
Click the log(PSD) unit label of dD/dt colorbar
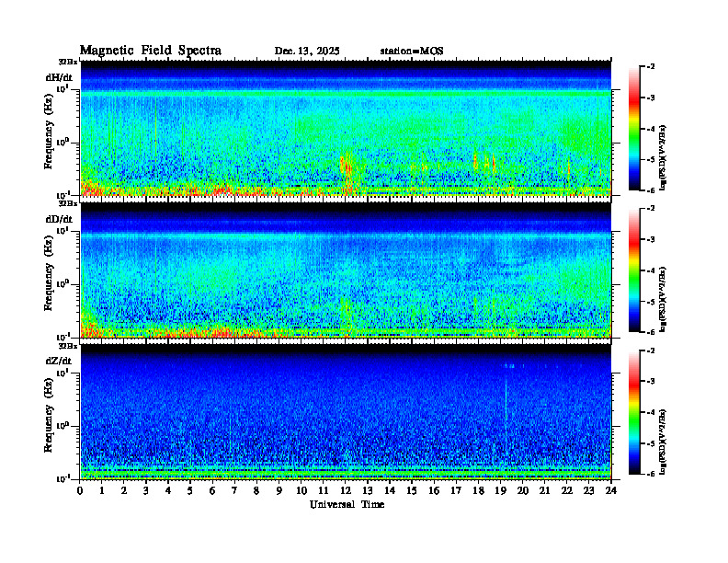(663, 299)
